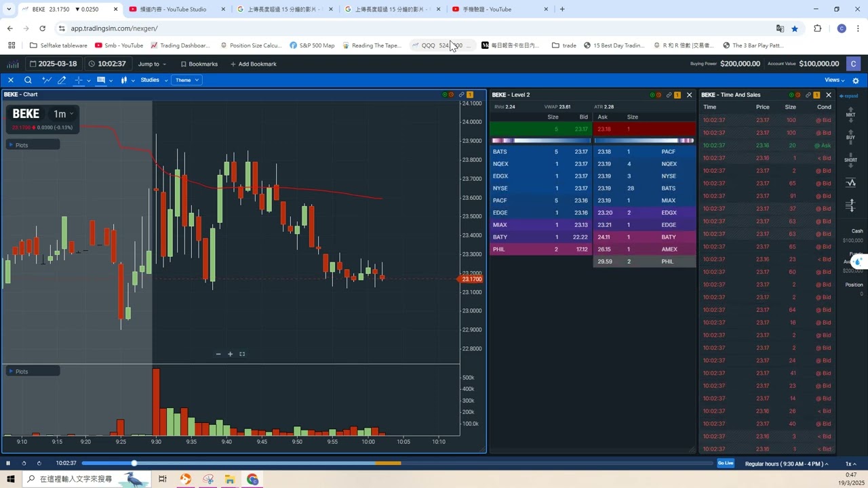Open the settings gear in blue toolbar

[x=856, y=81]
